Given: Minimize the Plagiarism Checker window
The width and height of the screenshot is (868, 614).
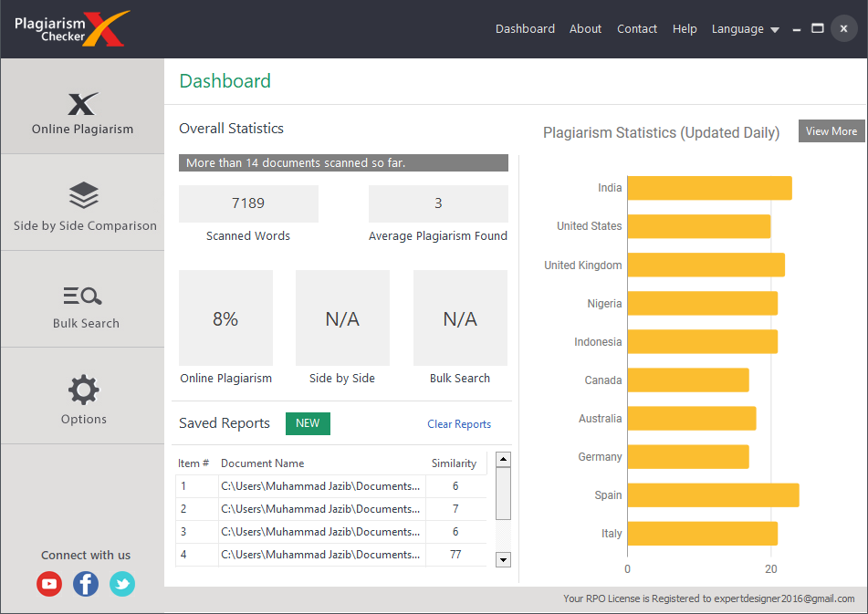Looking at the screenshot, I should [797, 29].
